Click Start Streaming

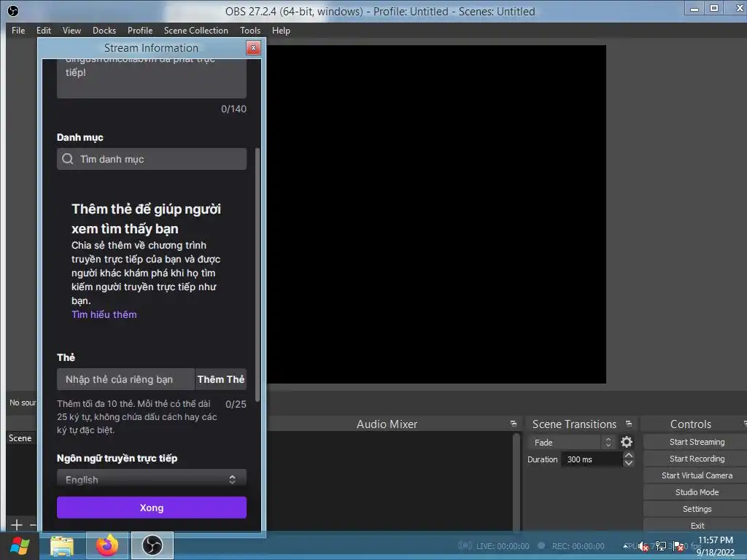(x=697, y=442)
